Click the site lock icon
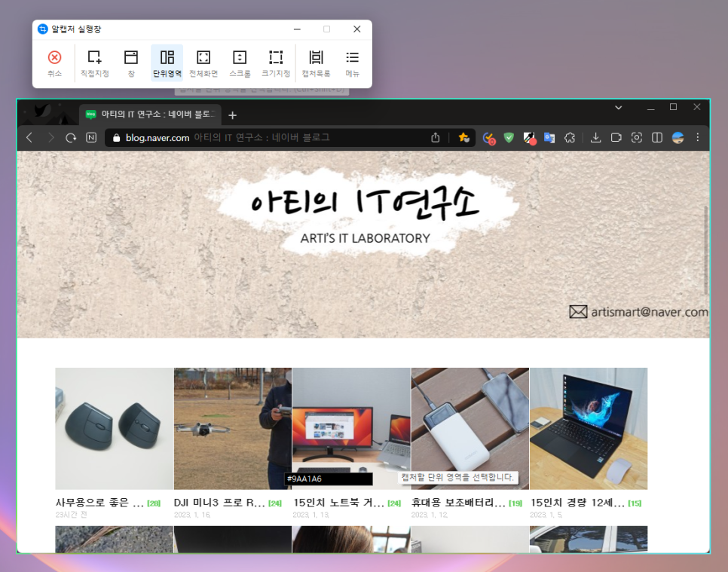 pyautogui.click(x=117, y=138)
